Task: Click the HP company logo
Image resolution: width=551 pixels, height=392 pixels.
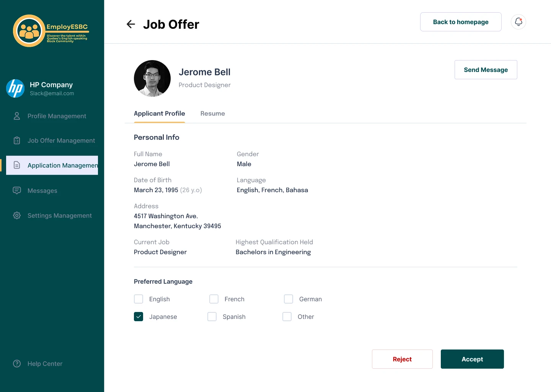Action: [15, 88]
